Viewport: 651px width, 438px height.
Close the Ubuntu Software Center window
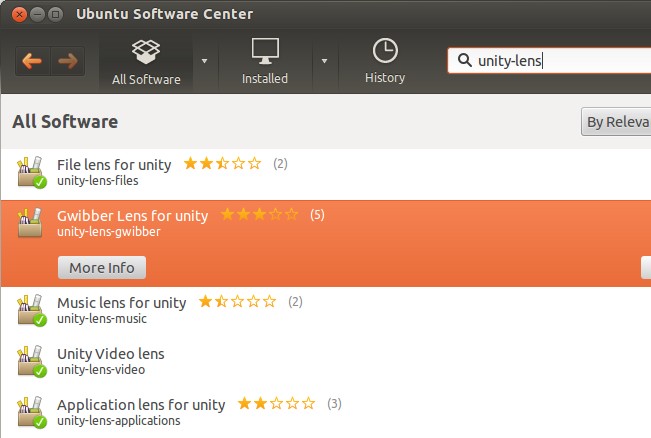point(19,15)
